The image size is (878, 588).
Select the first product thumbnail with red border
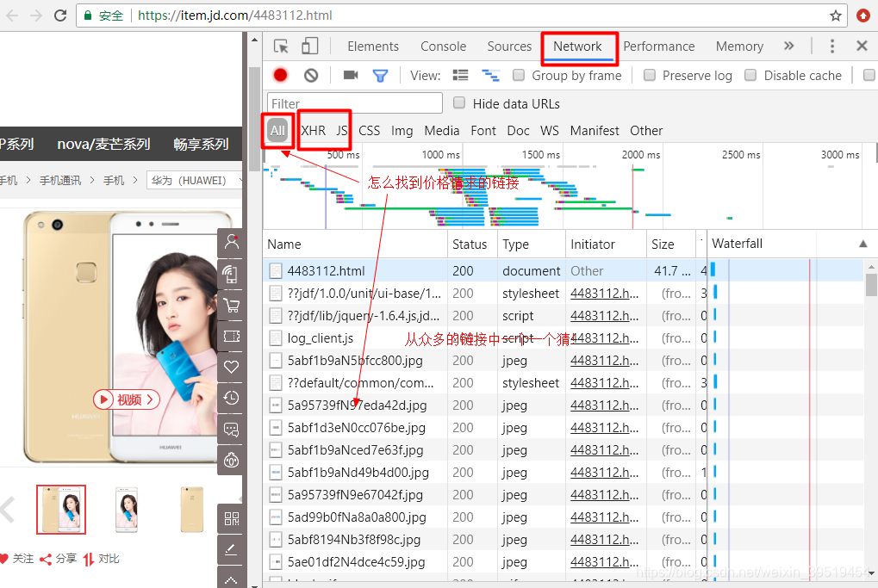pyautogui.click(x=61, y=510)
